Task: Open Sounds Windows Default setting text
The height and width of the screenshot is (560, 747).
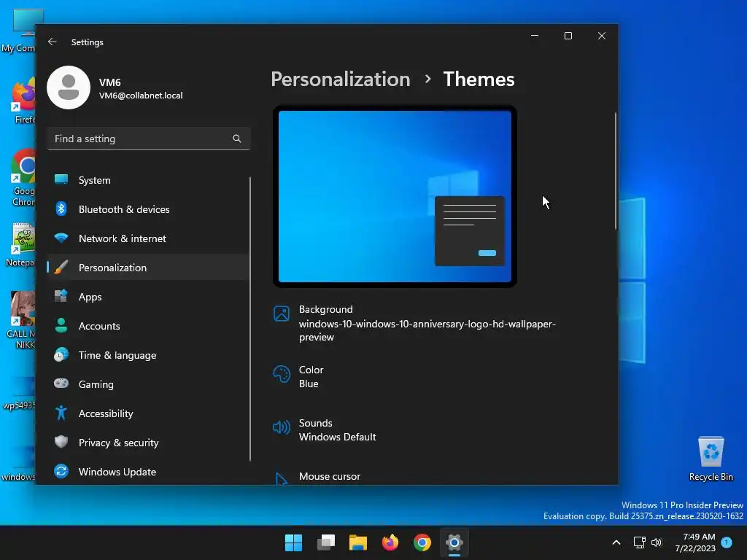Action: 337,429
